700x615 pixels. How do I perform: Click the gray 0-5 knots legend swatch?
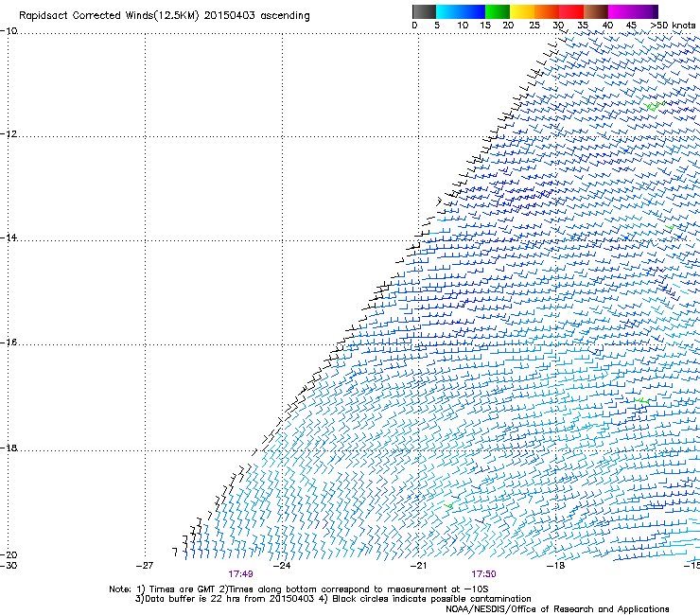pyautogui.click(x=424, y=11)
